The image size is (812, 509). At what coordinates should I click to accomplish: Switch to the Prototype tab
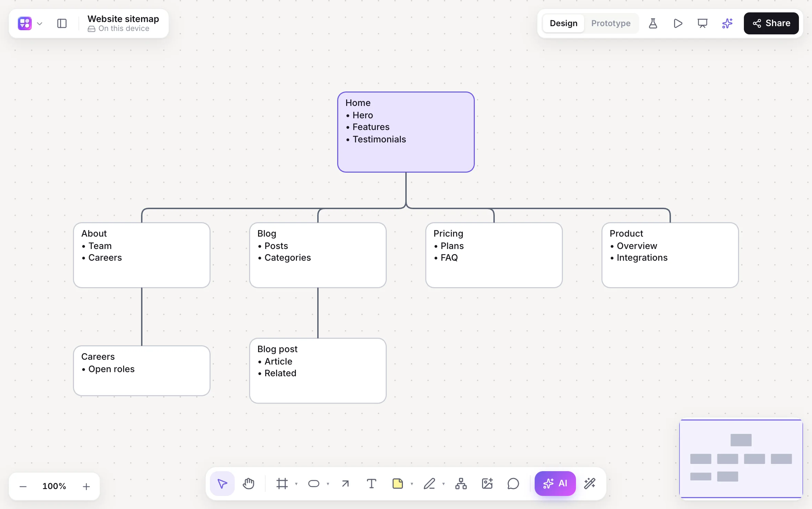pyautogui.click(x=611, y=23)
